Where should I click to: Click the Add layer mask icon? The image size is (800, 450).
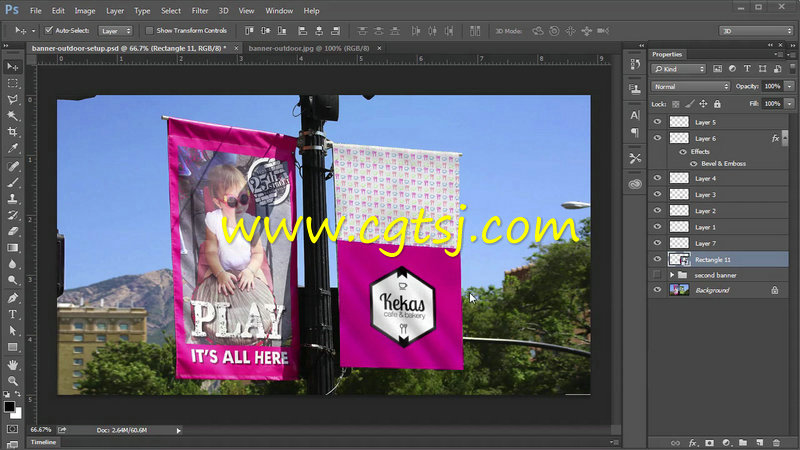tap(709, 443)
